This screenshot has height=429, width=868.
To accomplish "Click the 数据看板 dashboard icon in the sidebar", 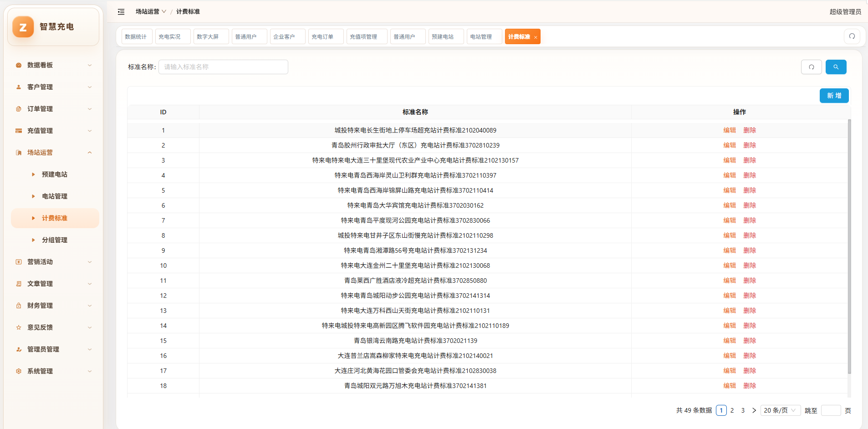I will click(19, 65).
